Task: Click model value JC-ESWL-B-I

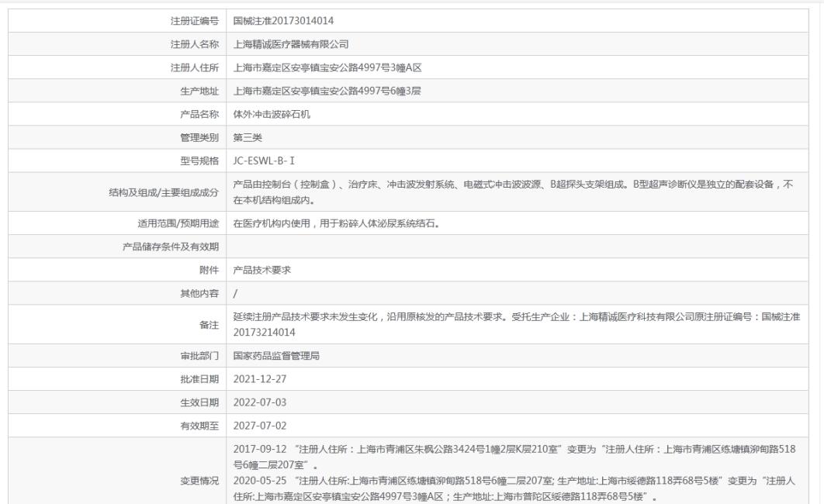Action: coord(264,161)
